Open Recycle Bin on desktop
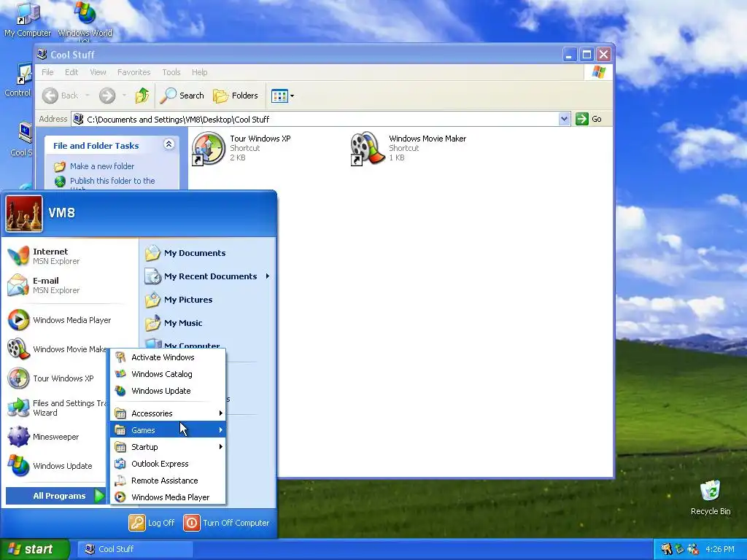The height and width of the screenshot is (560, 747). (711, 497)
